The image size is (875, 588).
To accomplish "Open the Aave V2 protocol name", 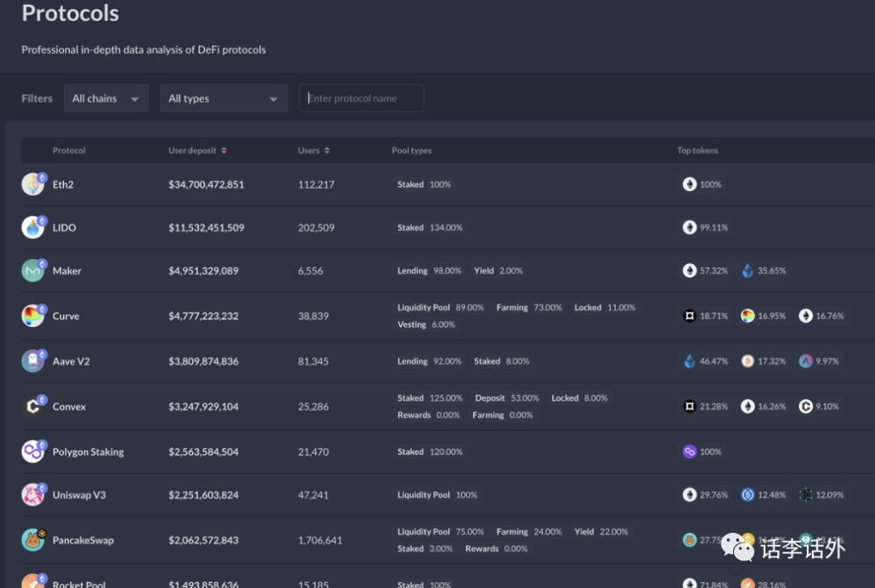I will (70, 361).
